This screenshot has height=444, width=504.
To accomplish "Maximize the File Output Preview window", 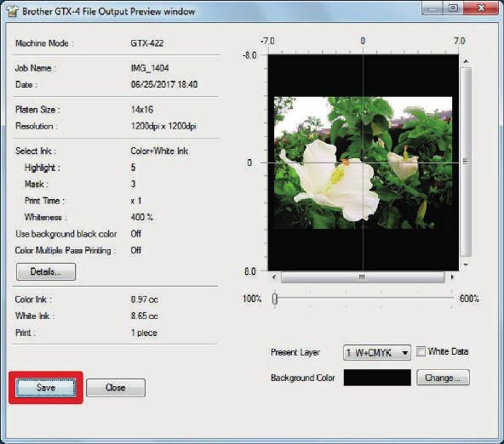I will click(453, 9).
